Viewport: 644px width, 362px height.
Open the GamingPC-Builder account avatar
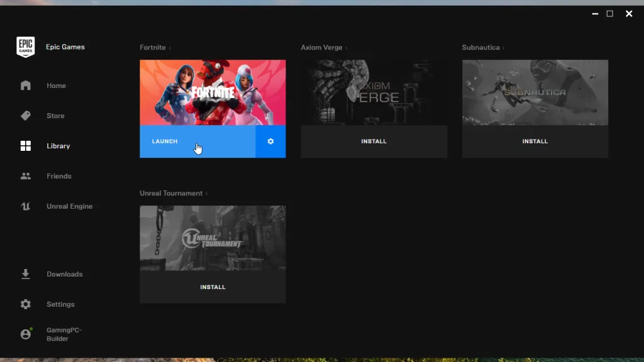(25, 334)
